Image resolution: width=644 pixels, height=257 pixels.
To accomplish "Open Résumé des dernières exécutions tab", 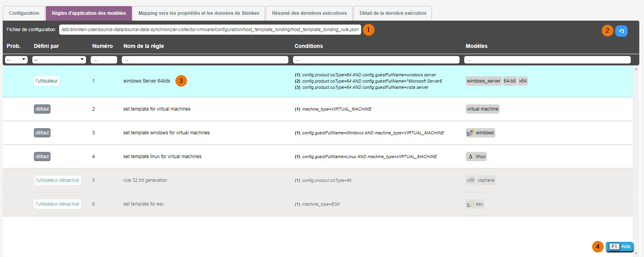I will pos(309,13).
